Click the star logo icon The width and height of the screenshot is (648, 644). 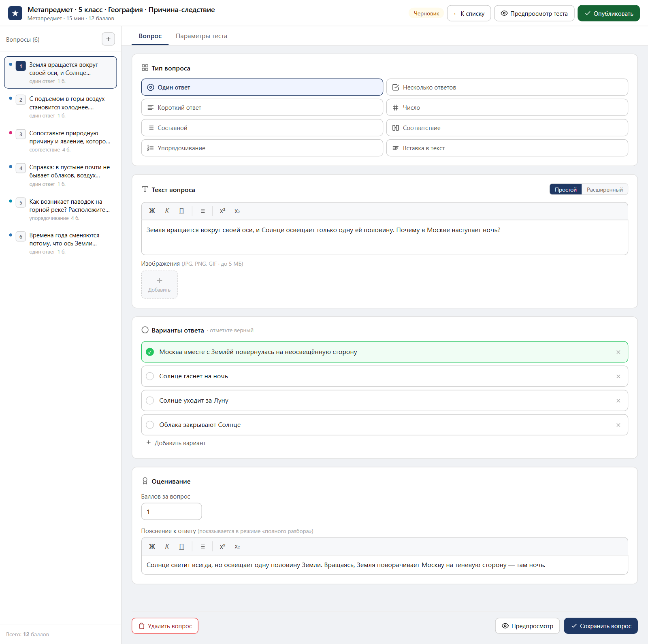[x=15, y=13]
